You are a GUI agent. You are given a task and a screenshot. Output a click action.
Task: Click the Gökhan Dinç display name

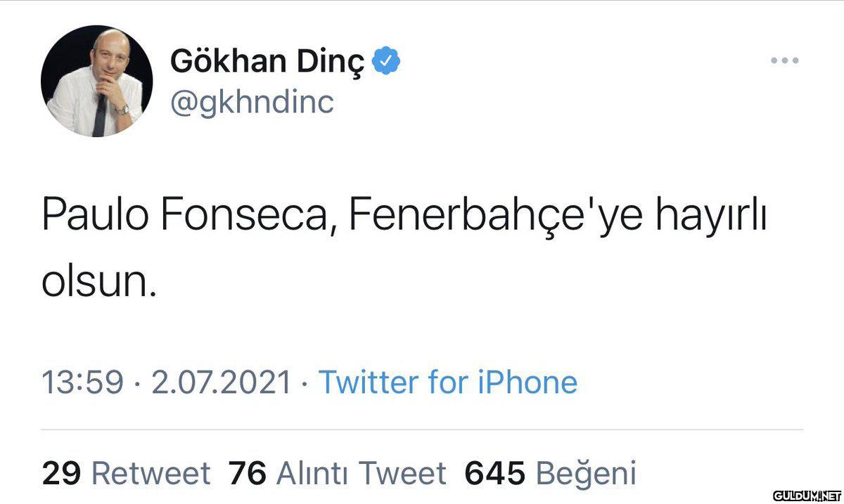pos(267,63)
